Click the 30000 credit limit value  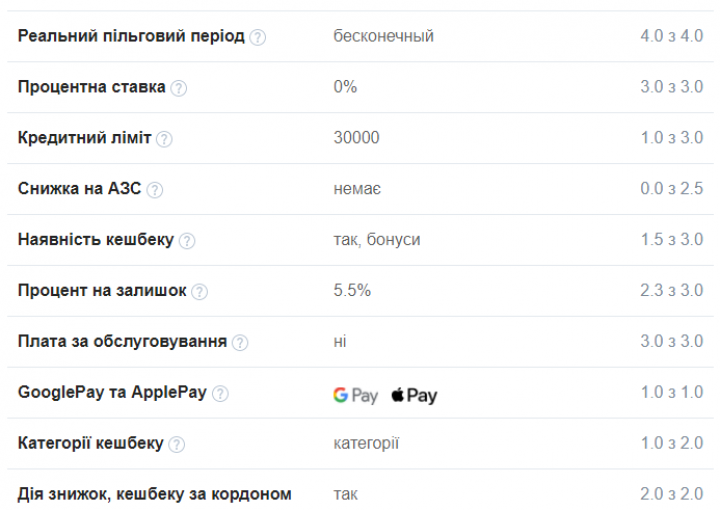(x=356, y=138)
